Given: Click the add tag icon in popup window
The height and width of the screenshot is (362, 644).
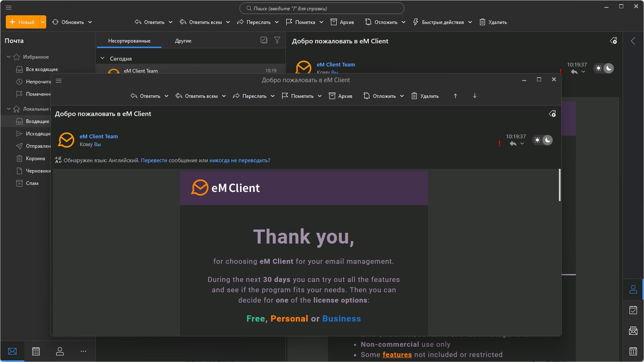Looking at the screenshot, I should click(x=552, y=114).
